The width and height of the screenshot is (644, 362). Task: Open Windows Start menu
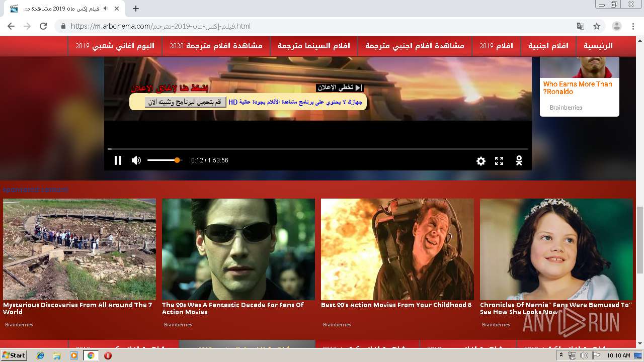14,355
